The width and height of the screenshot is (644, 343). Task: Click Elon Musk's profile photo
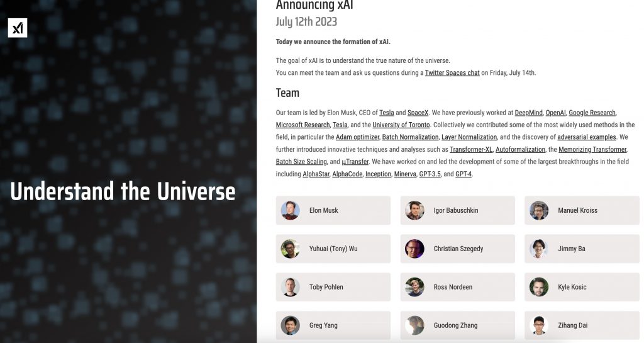point(290,210)
